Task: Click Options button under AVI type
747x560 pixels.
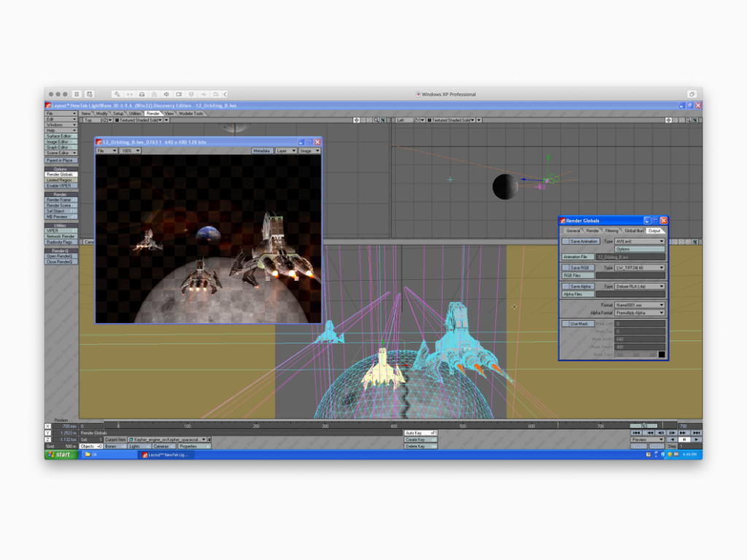Action: point(639,249)
